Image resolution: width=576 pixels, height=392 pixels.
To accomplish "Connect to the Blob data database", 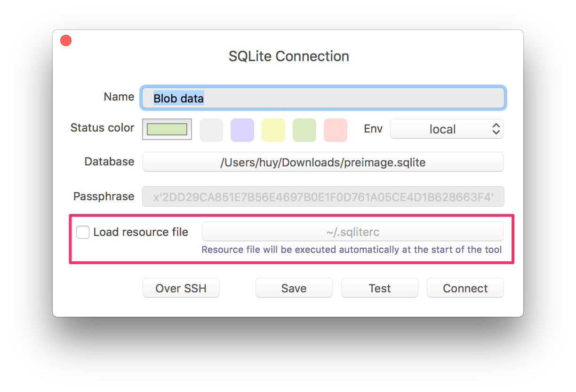I will (465, 288).
